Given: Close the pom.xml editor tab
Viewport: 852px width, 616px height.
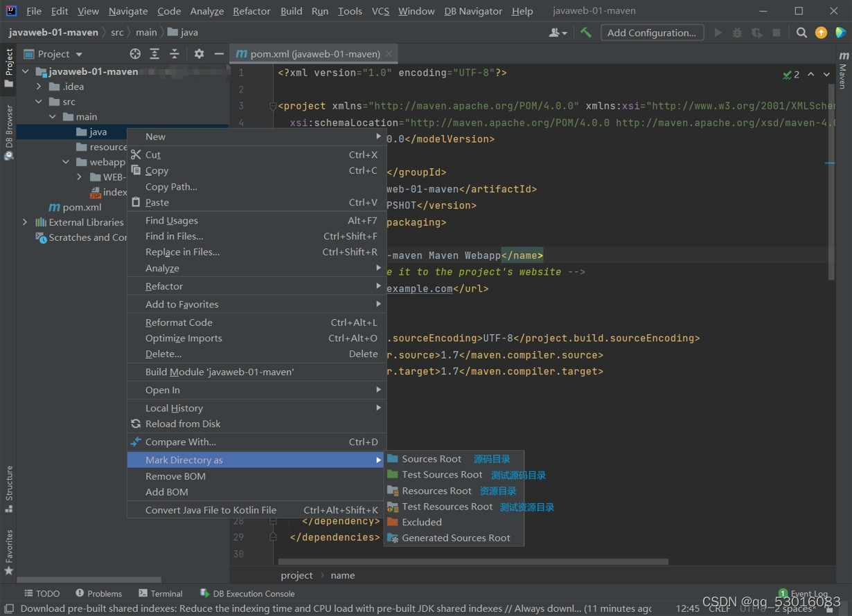Looking at the screenshot, I should coord(389,54).
